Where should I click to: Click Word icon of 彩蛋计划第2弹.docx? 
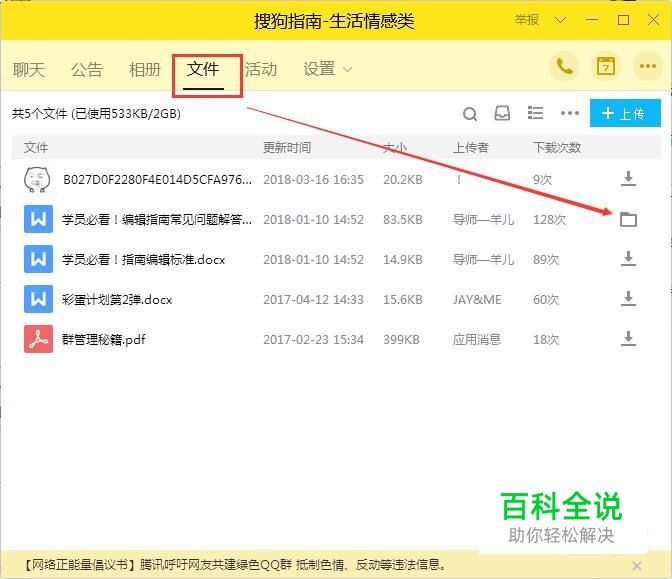pos(39,299)
